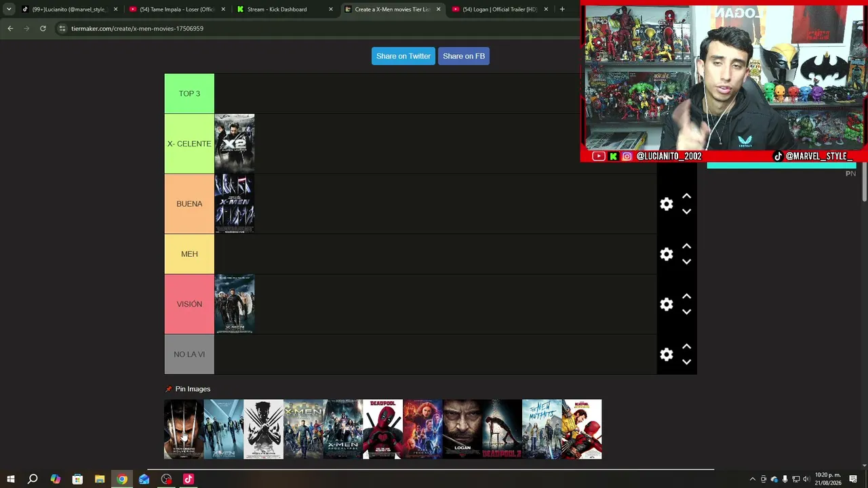This screenshot has height=488, width=868.
Task: Move the MEH tier row down
Action: tap(686, 262)
